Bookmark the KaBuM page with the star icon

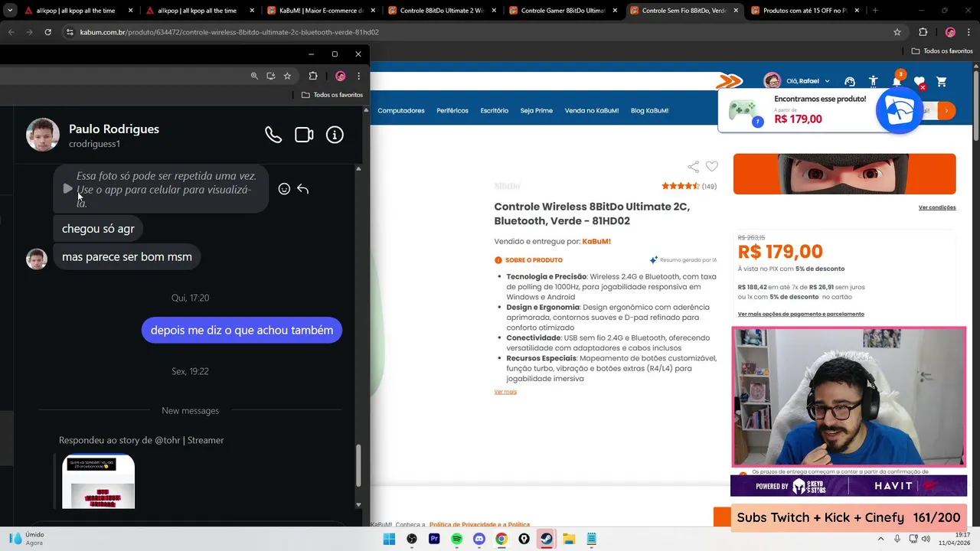coord(897,32)
